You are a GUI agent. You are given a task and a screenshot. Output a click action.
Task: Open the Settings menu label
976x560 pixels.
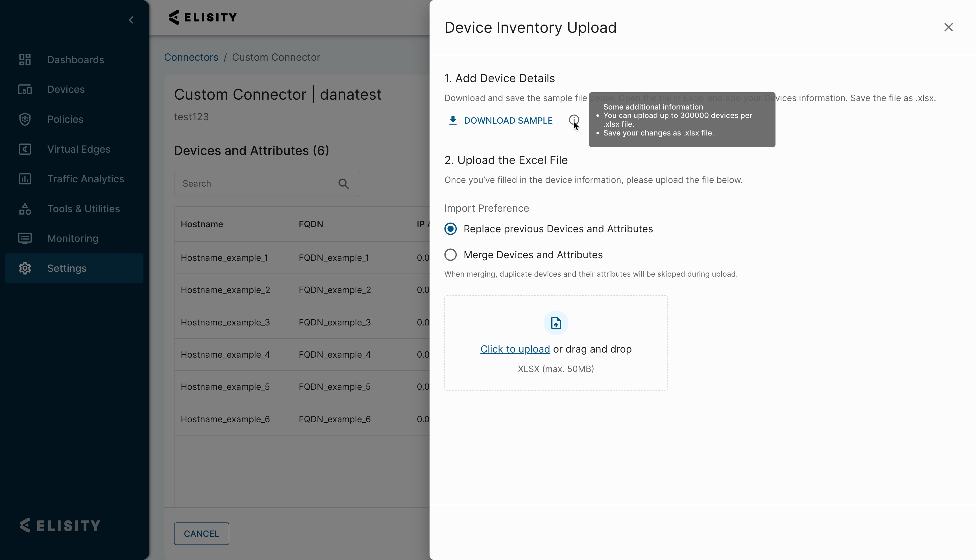(x=67, y=268)
